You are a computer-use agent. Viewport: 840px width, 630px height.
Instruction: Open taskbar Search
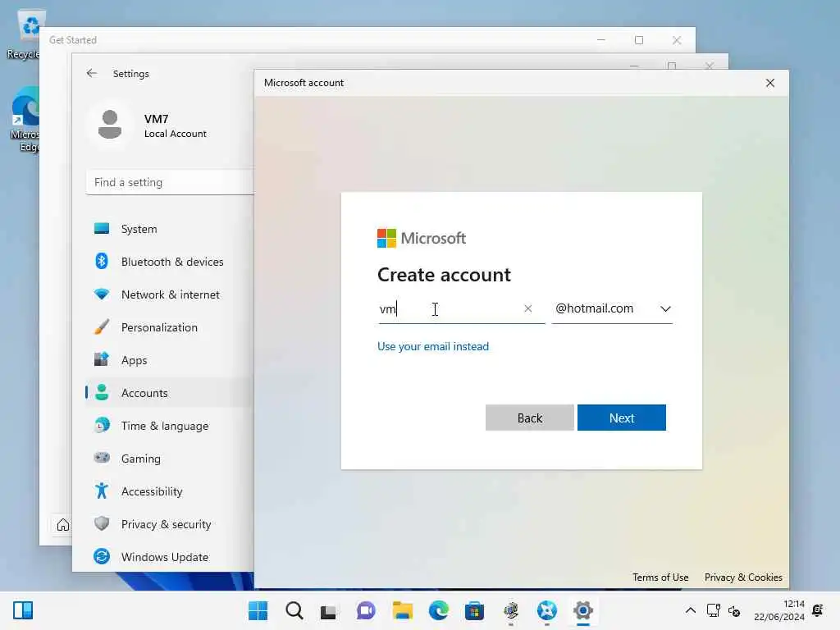[294, 610]
